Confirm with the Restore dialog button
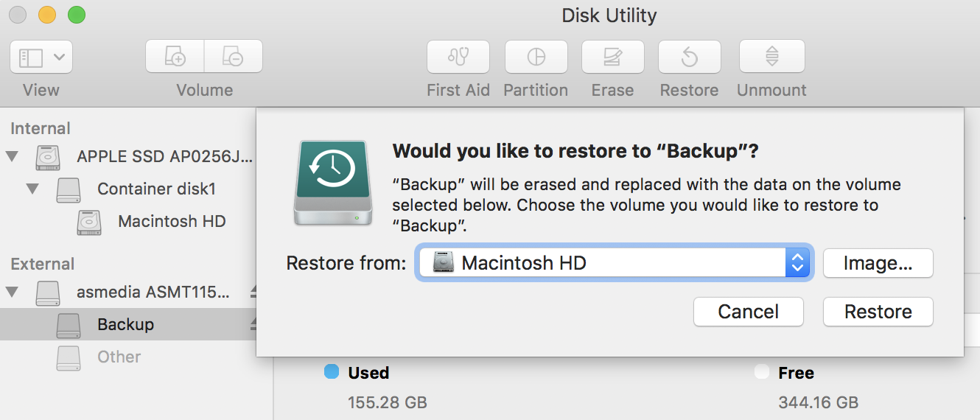This screenshot has width=980, height=420. [878, 312]
